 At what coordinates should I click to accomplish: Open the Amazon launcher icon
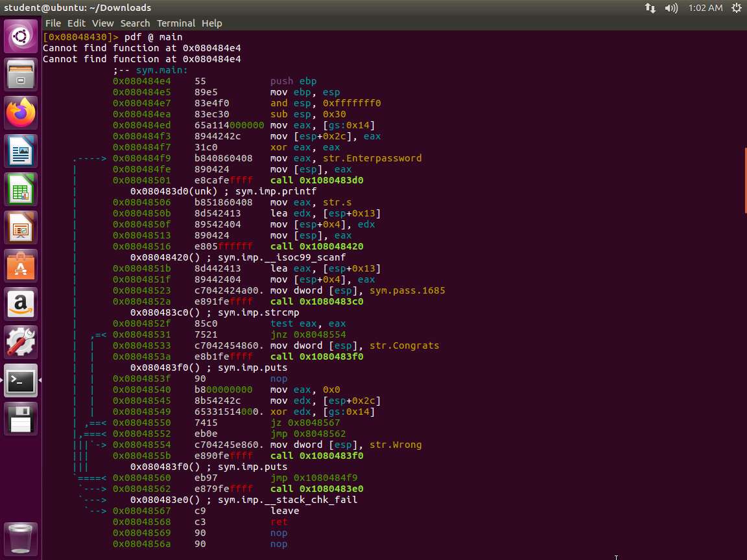(21, 304)
